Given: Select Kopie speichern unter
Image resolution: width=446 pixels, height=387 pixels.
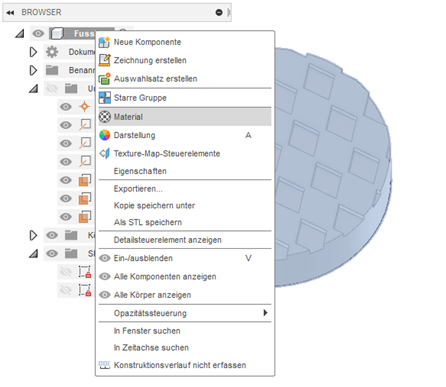Looking at the screenshot, I should [185, 205].
